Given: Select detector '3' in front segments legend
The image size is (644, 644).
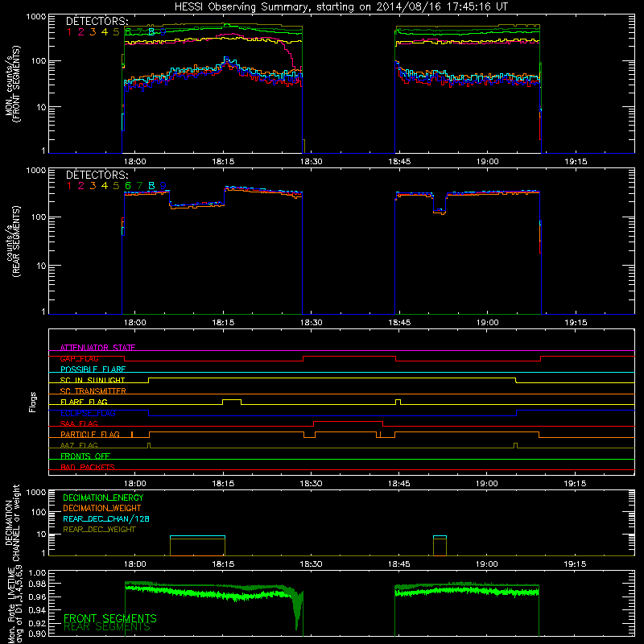Looking at the screenshot, I should pyautogui.click(x=93, y=31).
